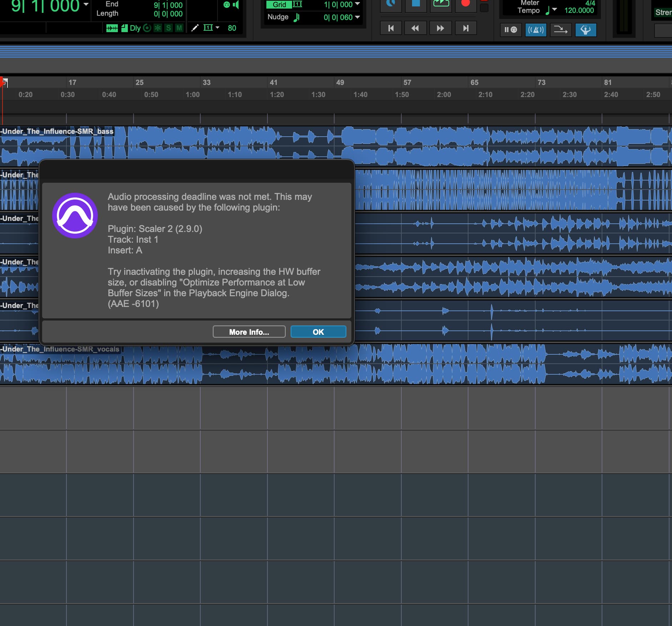Click bar 65 in the bars ruler
The image size is (672, 626).
point(474,82)
